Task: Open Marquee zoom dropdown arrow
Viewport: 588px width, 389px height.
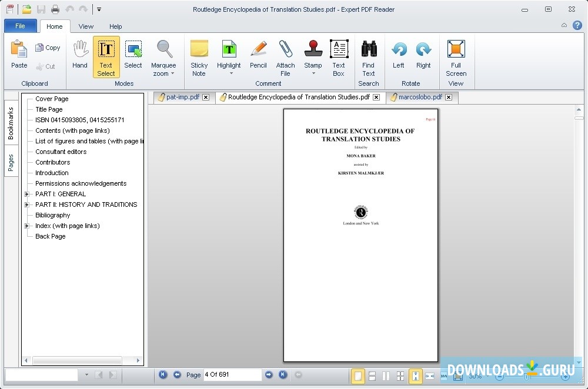Action: coord(172,73)
